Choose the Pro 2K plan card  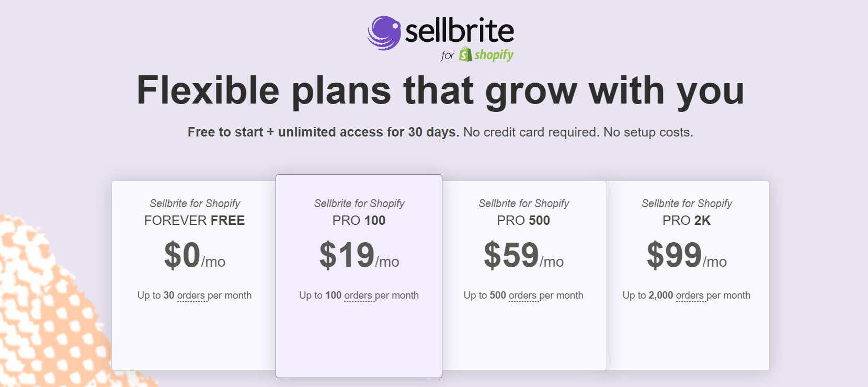click(688, 276)
